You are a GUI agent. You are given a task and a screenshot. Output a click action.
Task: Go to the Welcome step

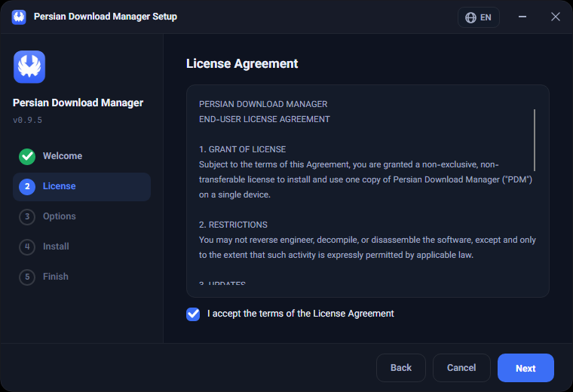pyautogui.click(x=82, y=156)
